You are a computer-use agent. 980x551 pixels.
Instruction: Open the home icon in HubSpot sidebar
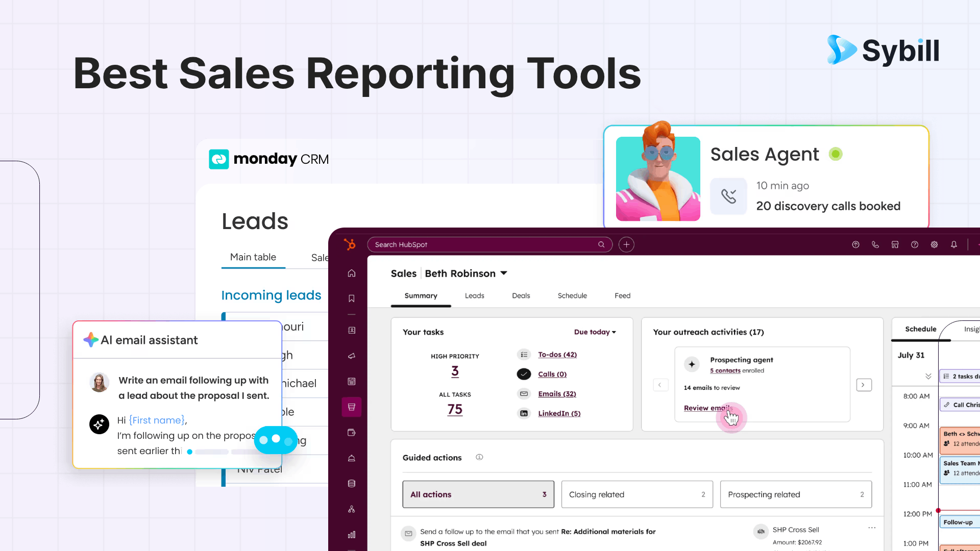point(352,273)
